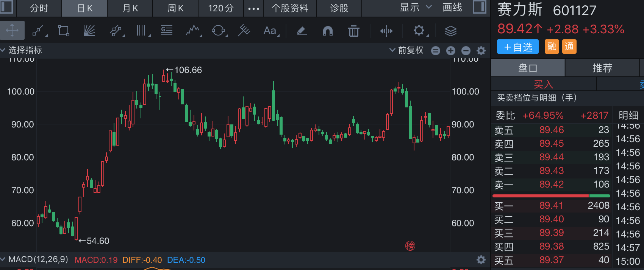Open 诊股 stock diagnosis tab
The width and height of the screenshot is (644, 270).
pos(339,8)
